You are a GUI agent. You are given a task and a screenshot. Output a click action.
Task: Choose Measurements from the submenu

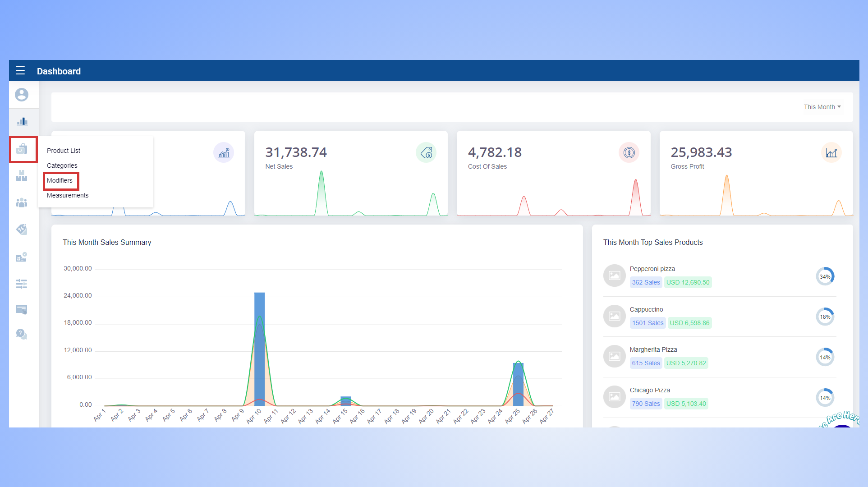[x=68, y=195]
